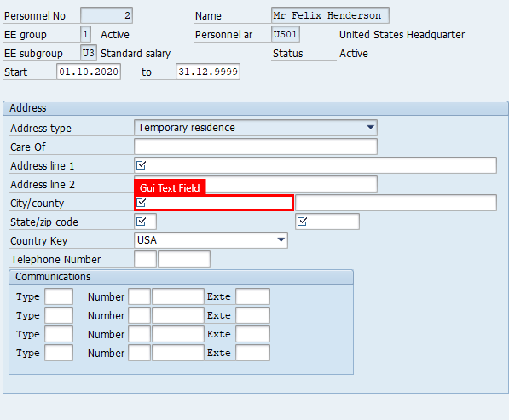Screen dimensions: 509x420
Task: Click the EE subgroup field U3
Action: [x=89, y=53]
